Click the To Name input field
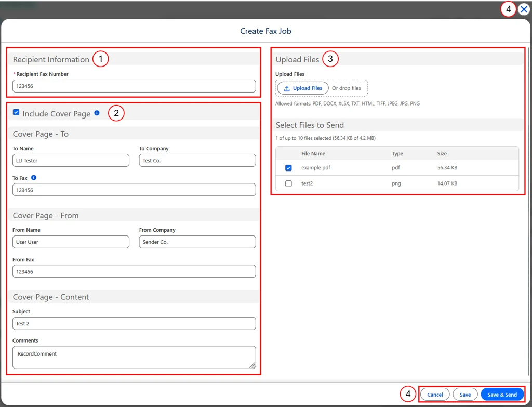The image size is (532, 407). pyautogui.click(x=71, y=161)
